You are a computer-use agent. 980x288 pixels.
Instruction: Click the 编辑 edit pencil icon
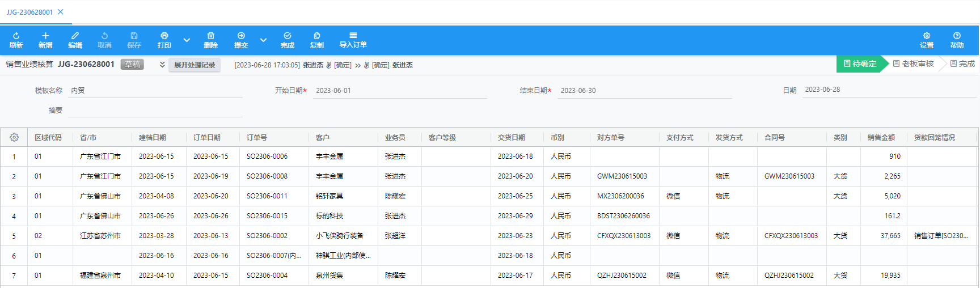click(75, 36)
